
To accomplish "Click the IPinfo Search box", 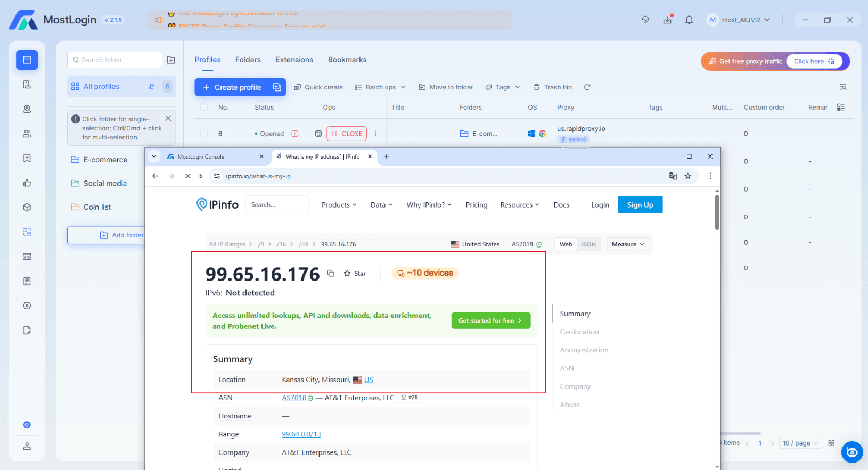I will click(277, 205).
